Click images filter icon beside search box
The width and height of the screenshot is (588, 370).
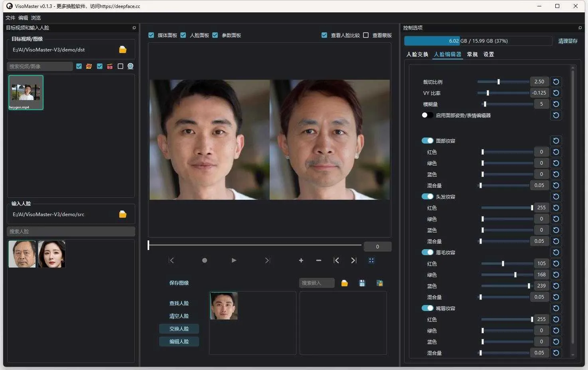tap(89, 66)
